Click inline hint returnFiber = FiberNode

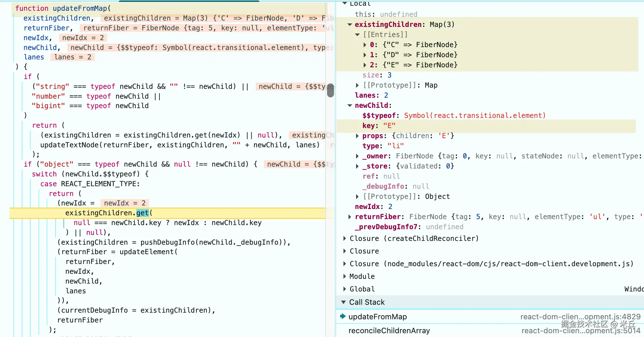[207, 28]
